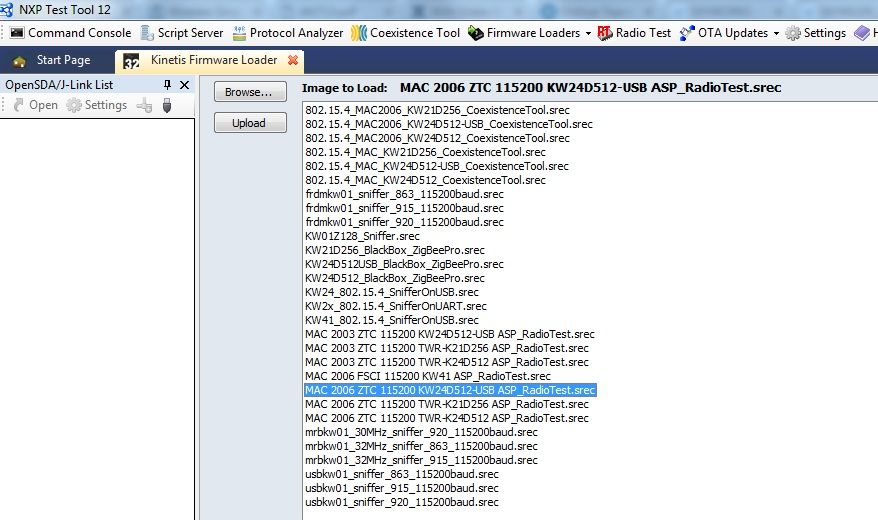The image size is (878, 520).
Task: Select 802.15.4_MAC_KW24D512-USB_CoexistenceTool.srec
Action: click(x=437, y=166)
